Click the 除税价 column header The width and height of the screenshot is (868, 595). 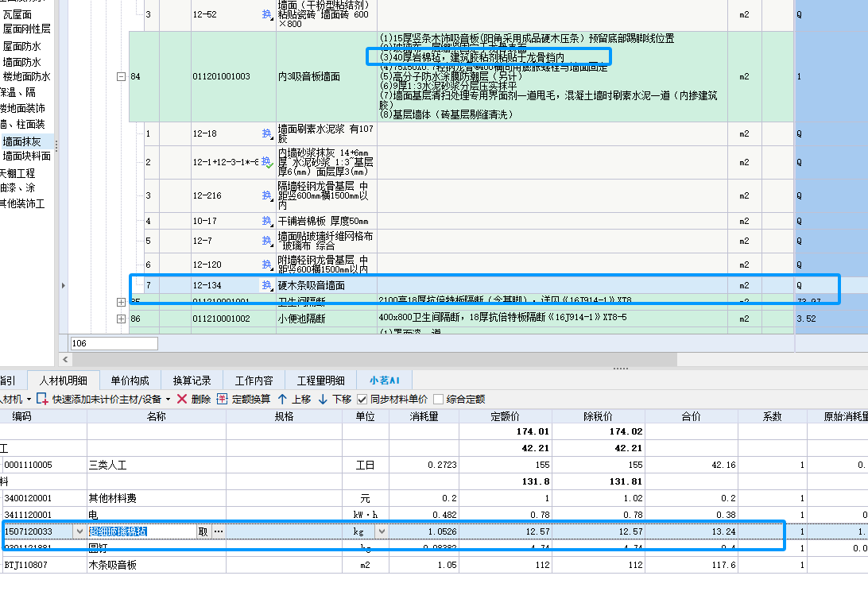tap(598, 416)
